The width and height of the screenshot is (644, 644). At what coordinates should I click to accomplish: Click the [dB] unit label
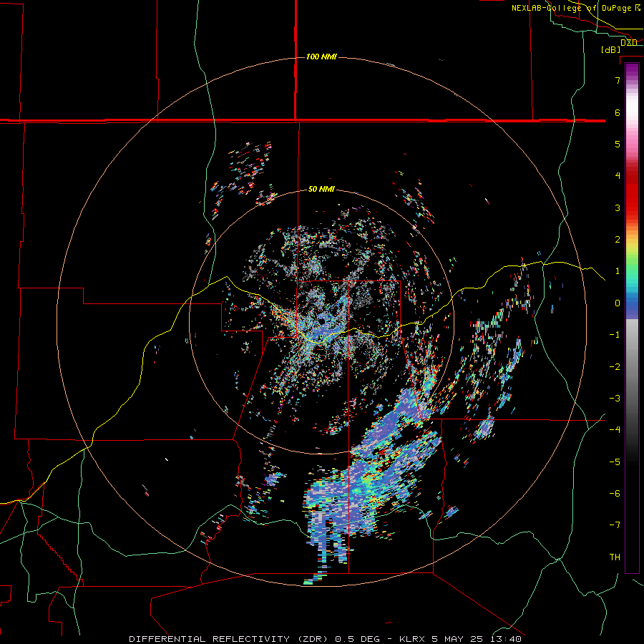point(610,49)
